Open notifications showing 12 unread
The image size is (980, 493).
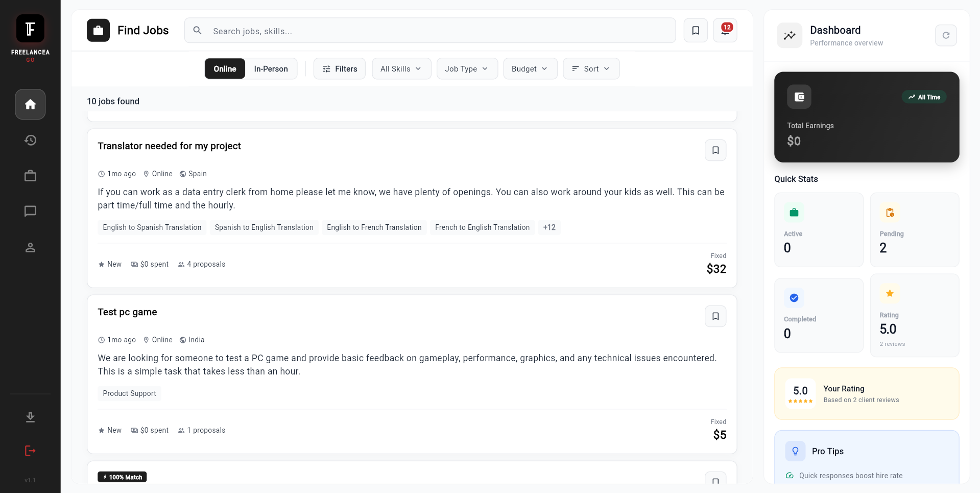(x=725, y=30)
